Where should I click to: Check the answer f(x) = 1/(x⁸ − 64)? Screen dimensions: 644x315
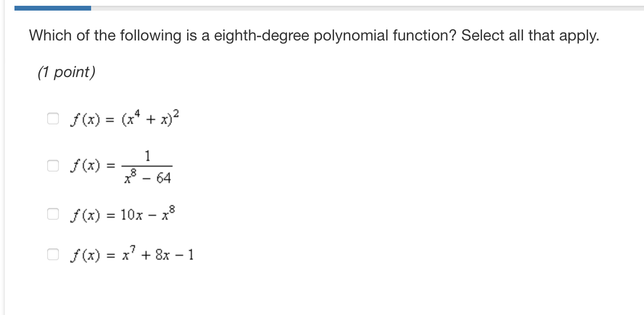[x=53, y=165]
